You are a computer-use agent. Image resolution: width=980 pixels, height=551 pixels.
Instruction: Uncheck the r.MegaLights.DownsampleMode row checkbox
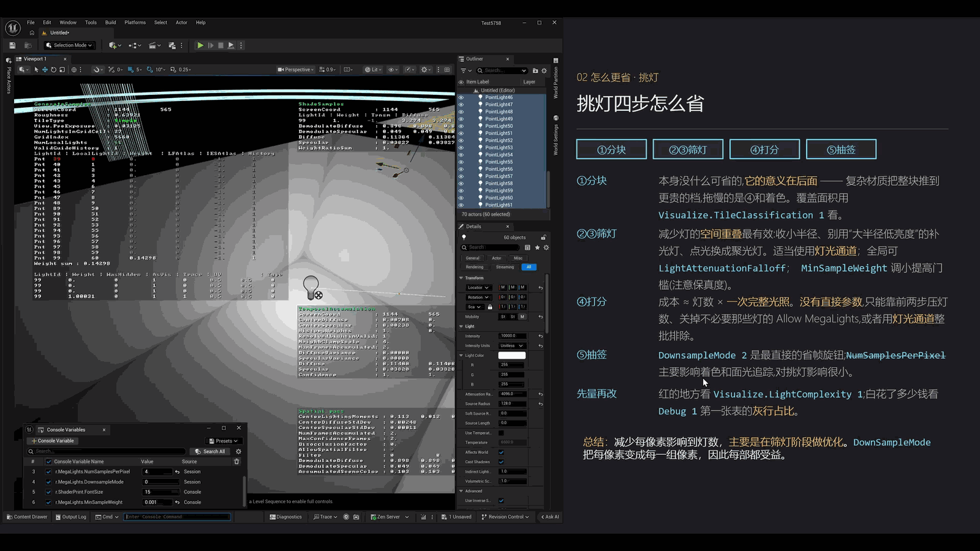[49, 482]
